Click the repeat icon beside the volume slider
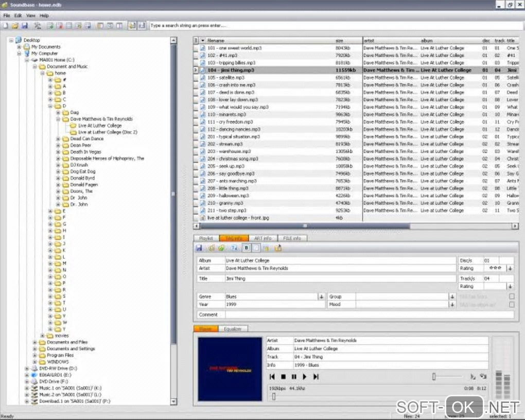The height and width of the screenshot is (420, 525). 483,377
